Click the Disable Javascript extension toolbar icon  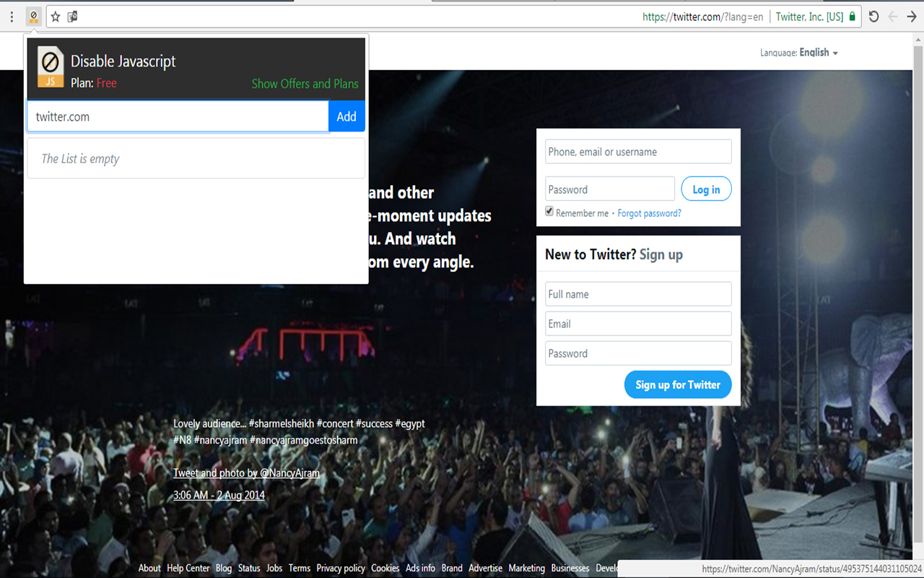pos(33,17)
